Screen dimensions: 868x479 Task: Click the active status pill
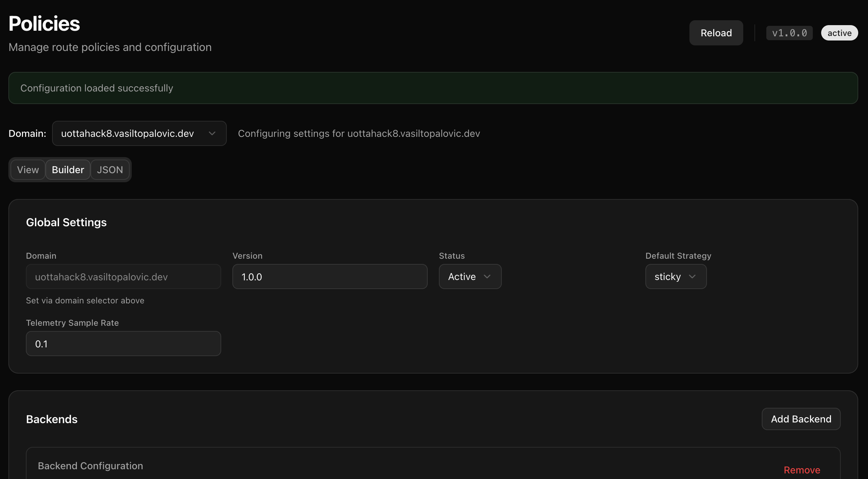(839, 33)
